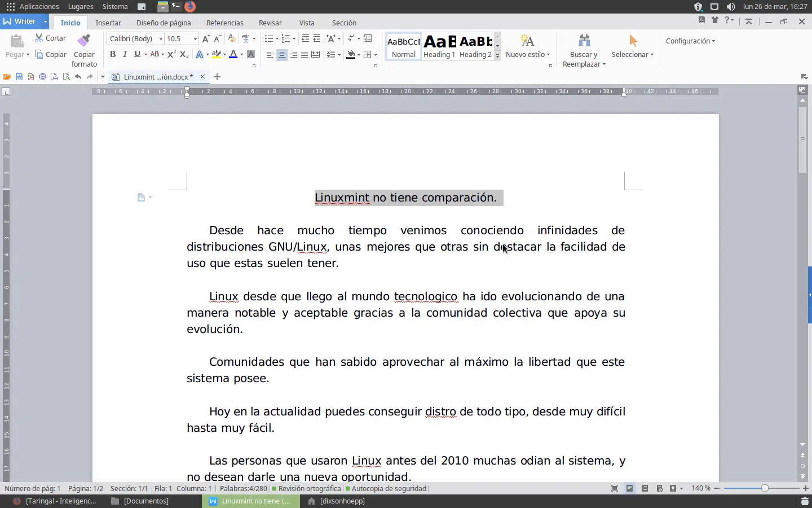Export to PDF from quick toolbar

[x=30, y=77]
